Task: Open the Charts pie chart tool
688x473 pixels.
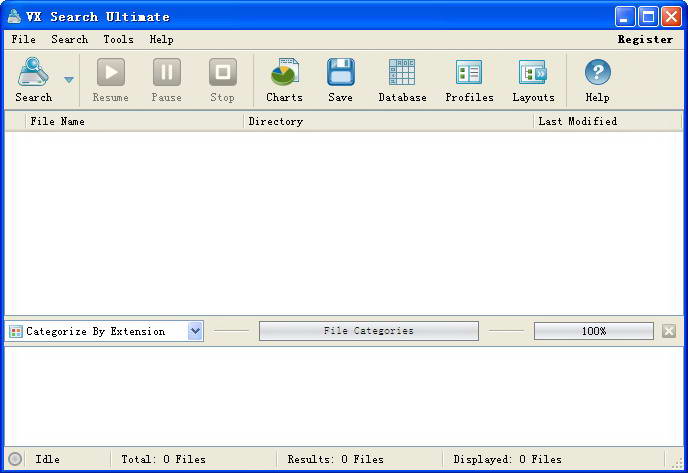Action: [x=284, y=80]
